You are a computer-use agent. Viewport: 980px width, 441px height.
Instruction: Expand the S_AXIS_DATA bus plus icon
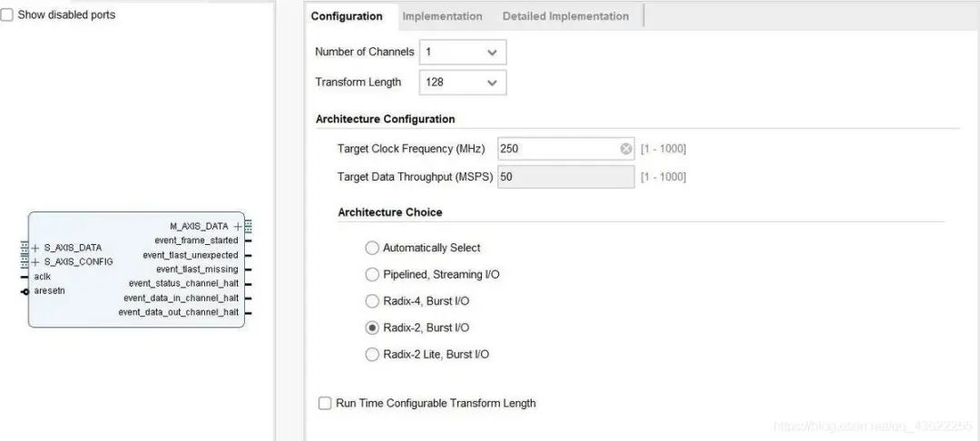click(x=35, y=247)
